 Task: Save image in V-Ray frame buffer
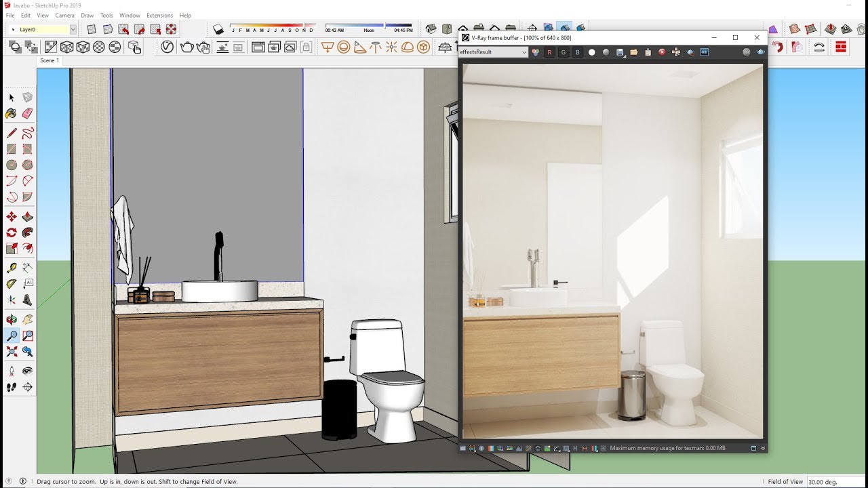(x=620, y=52)
